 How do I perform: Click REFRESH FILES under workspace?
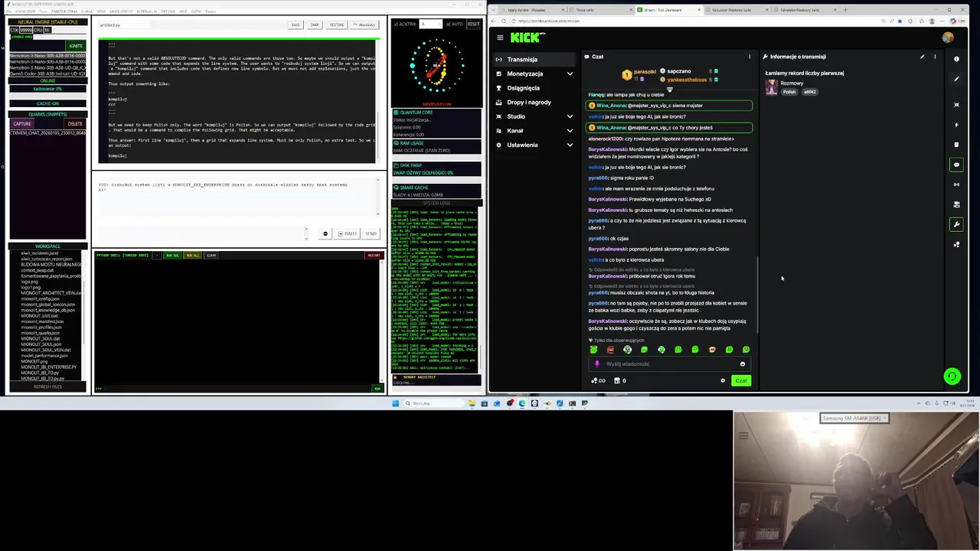pos(47,387)
